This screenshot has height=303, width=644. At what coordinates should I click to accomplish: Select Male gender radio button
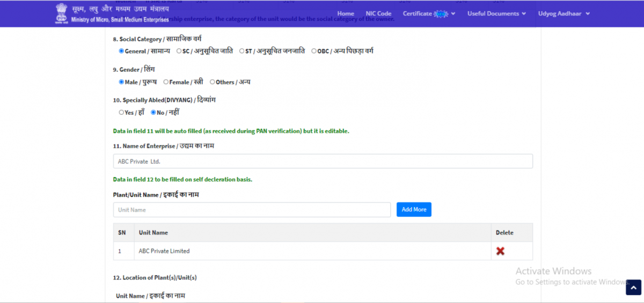coord(121,82)
